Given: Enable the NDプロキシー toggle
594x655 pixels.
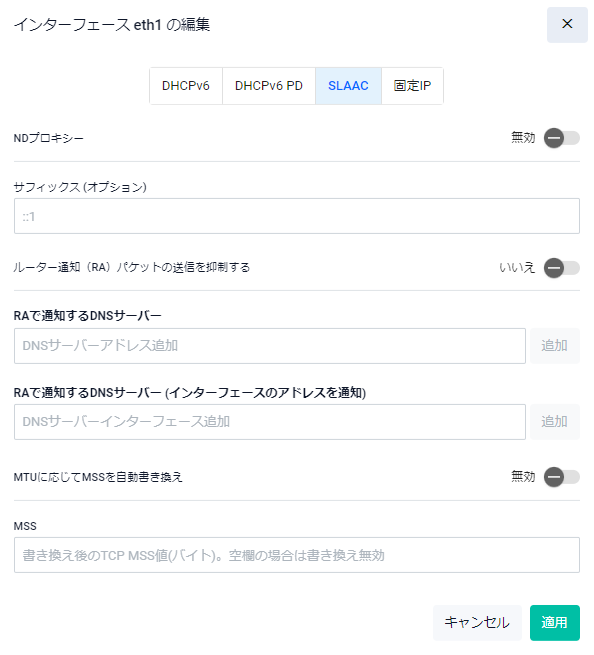Looking at the screenshot, I should 561,138.
